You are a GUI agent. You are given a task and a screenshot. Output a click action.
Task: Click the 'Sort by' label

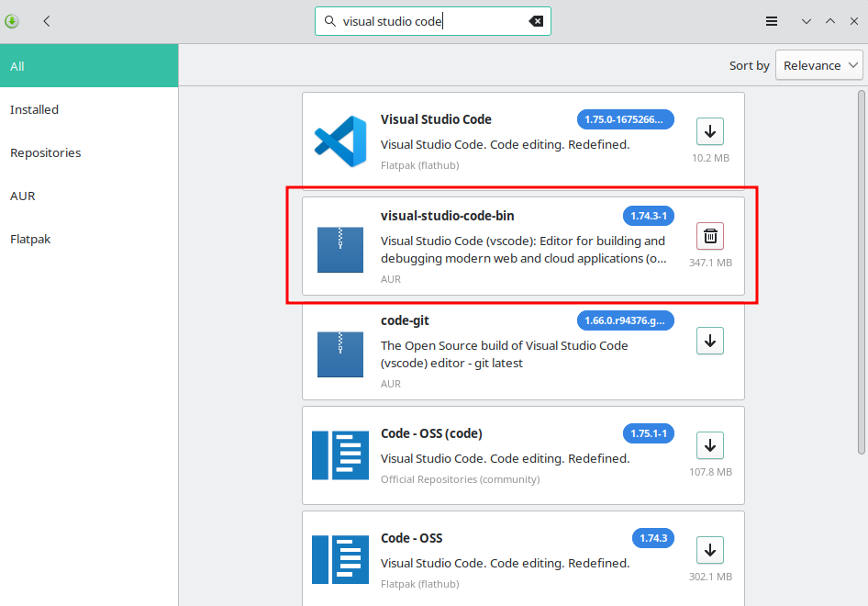tap(749, 65)
